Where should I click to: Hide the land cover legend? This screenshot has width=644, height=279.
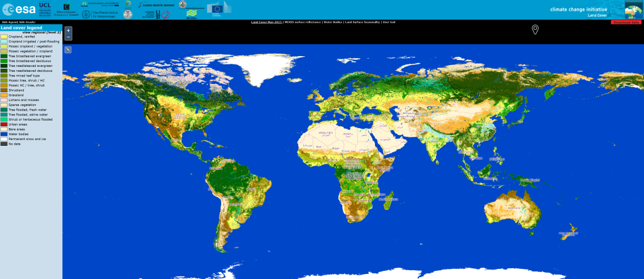click(8, 22)
